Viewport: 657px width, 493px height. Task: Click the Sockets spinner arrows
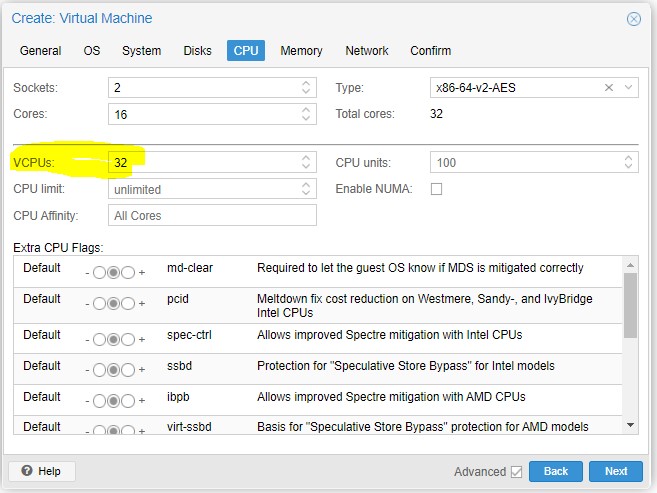point(306,88)
